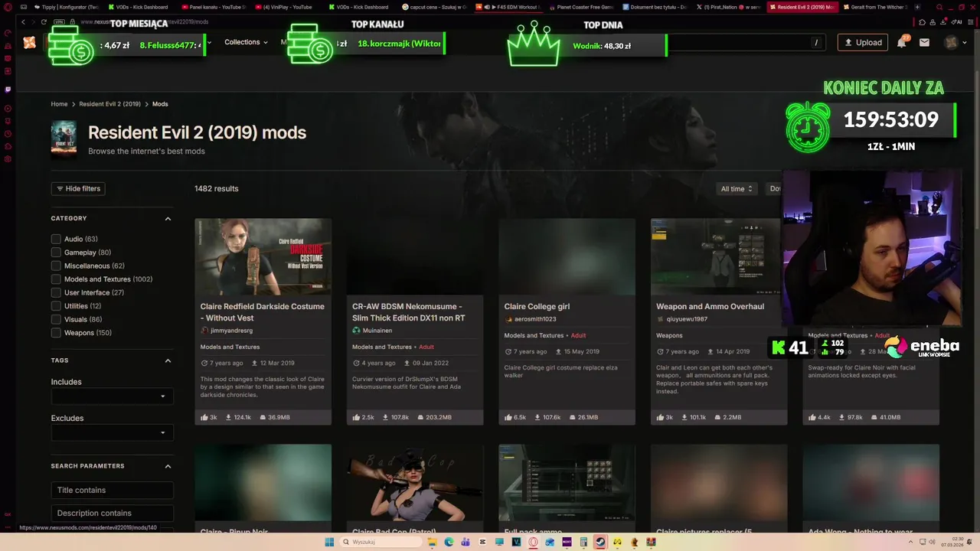Click the Adult tag on CR-AW BDSM card
The width and height of the screenshot is (980, 551).
tap(426, 347)
